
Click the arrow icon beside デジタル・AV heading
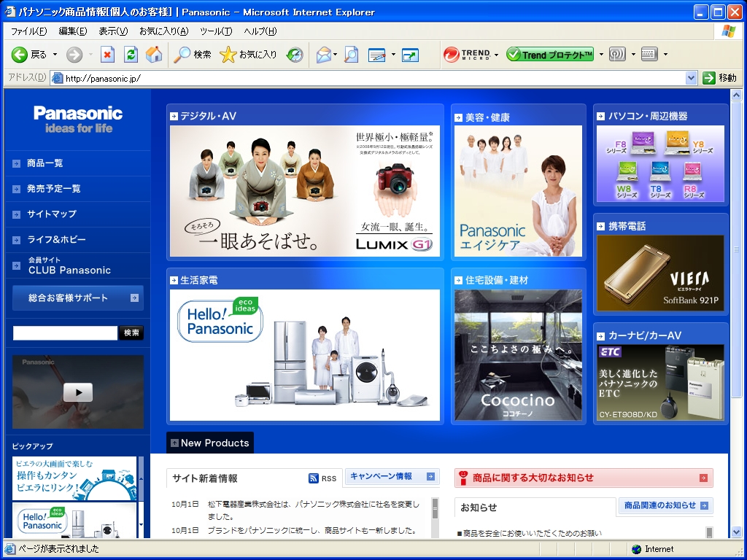(x=174, y=116)
